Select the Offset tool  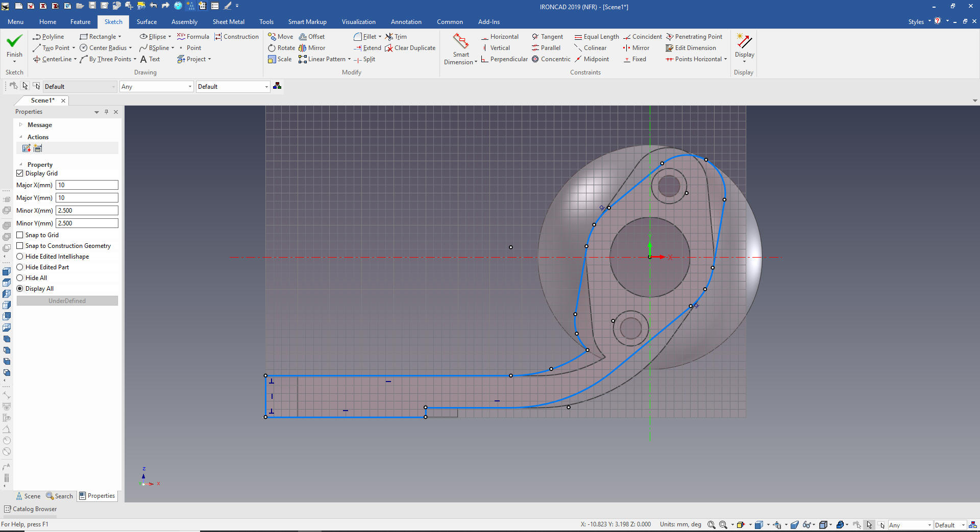tap(312, 37)
